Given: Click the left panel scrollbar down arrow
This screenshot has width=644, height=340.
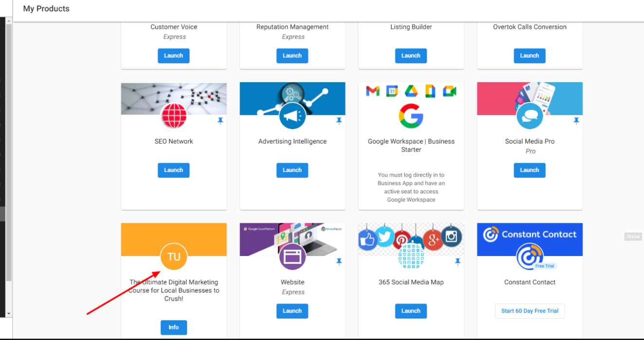Looking at the screenshot, I should point(9,314).
